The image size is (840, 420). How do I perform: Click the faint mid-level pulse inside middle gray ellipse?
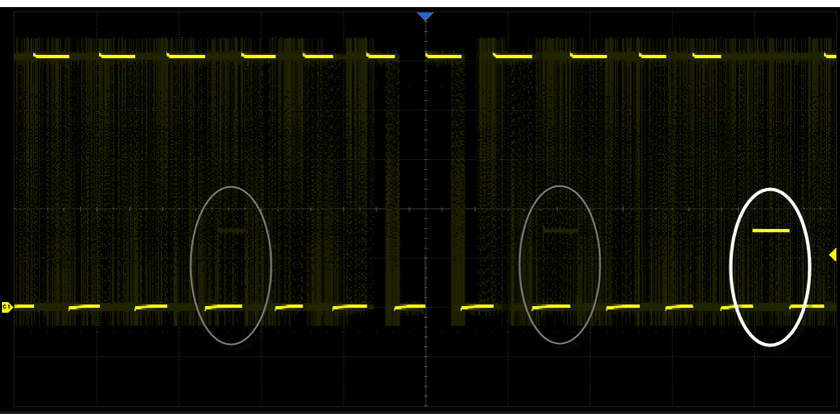560,231
